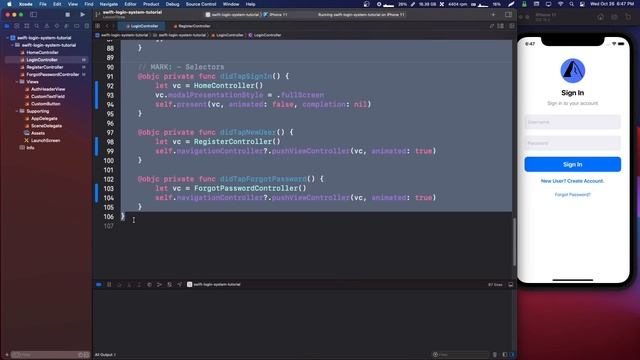Open the related items grid icon
This screenshot has height=360, width=640.
click(x=98, y=26)
